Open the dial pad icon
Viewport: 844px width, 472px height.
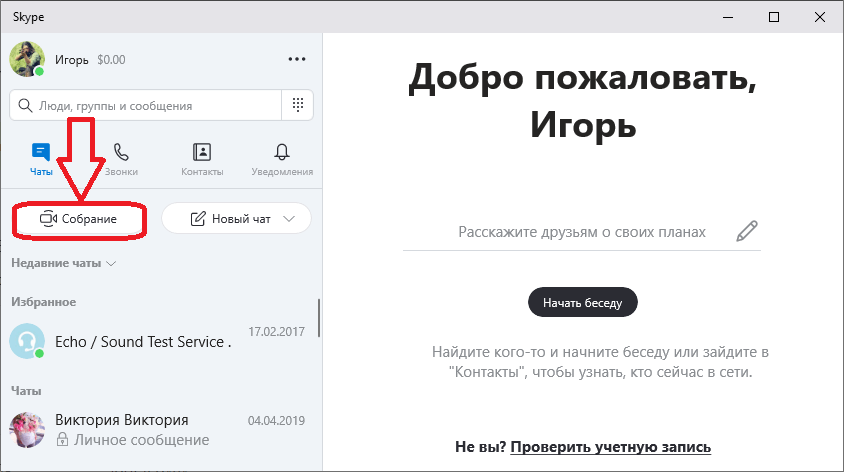point(297,105)
